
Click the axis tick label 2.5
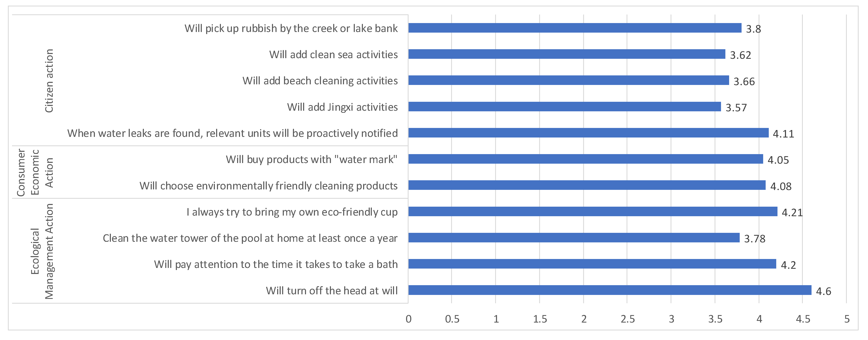tap(627, 319)
